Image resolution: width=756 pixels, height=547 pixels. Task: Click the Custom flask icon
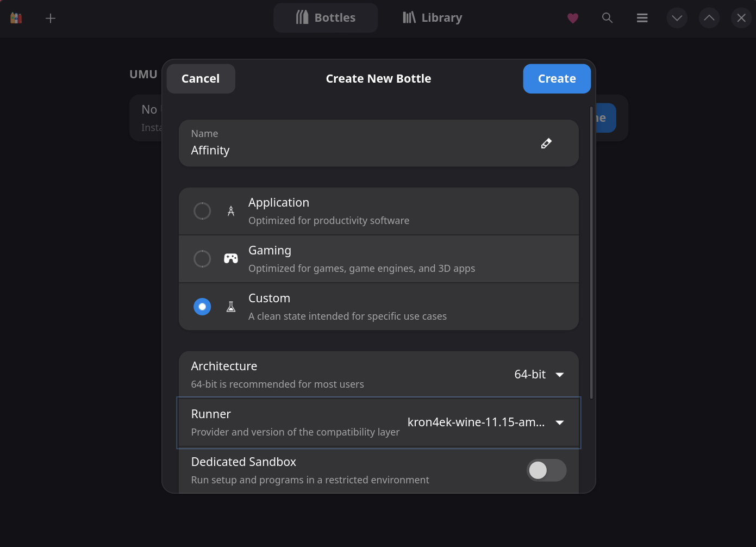(231, 307)
